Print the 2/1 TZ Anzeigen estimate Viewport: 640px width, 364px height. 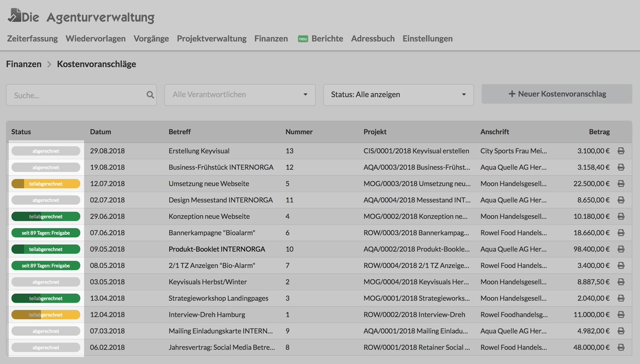tap(621, 265)
